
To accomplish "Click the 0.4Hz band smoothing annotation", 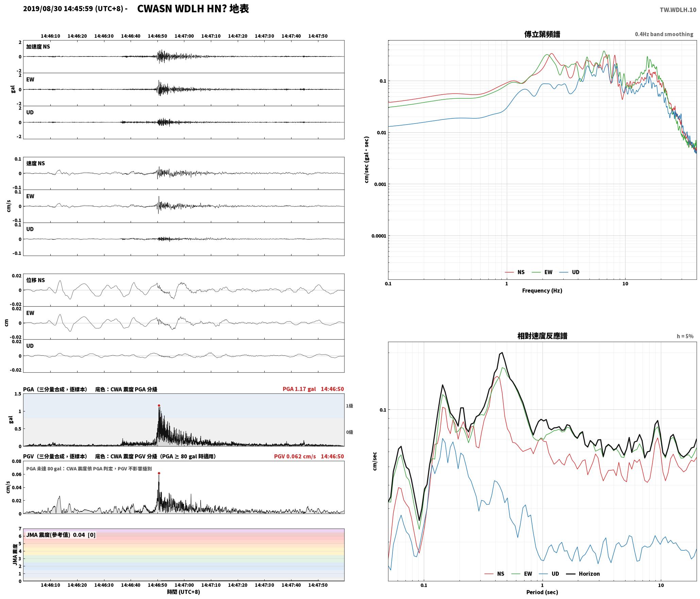I will (664, 34).
